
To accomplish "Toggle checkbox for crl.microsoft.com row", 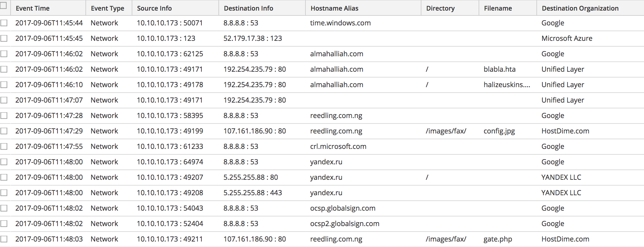I will [x=4, y=146].
